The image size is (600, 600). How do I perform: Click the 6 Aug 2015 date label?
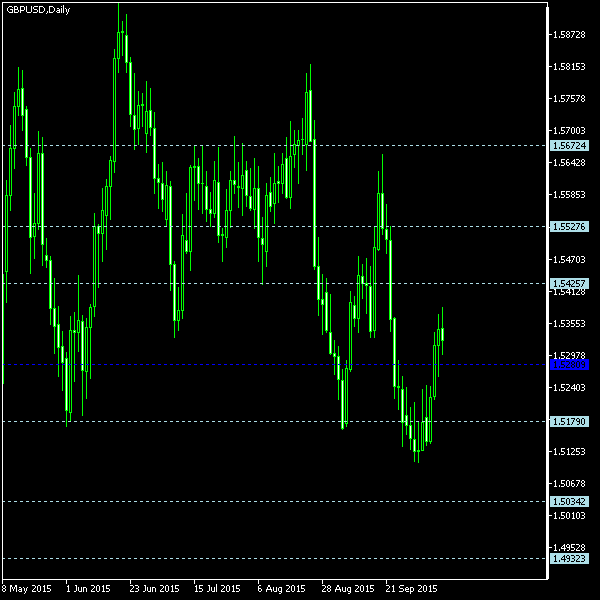281,589
